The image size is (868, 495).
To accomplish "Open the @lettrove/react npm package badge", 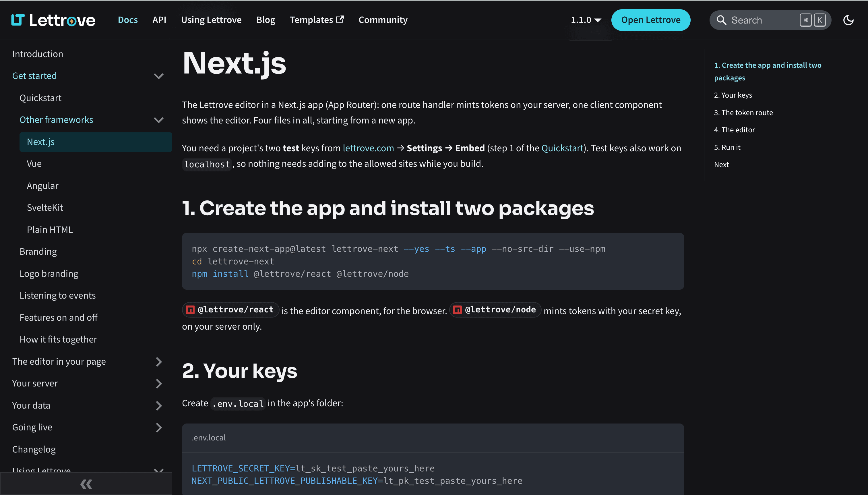I will (x=230, y=310).
